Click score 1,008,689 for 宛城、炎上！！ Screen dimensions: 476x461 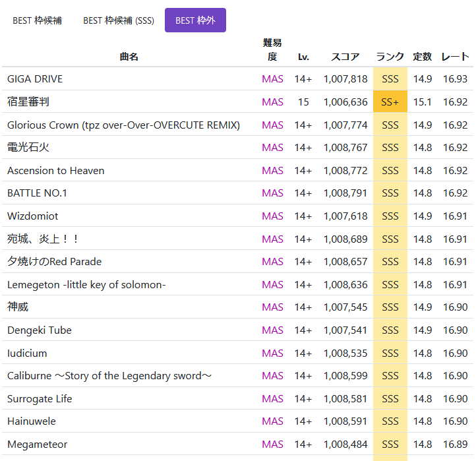tap(345, 239)
